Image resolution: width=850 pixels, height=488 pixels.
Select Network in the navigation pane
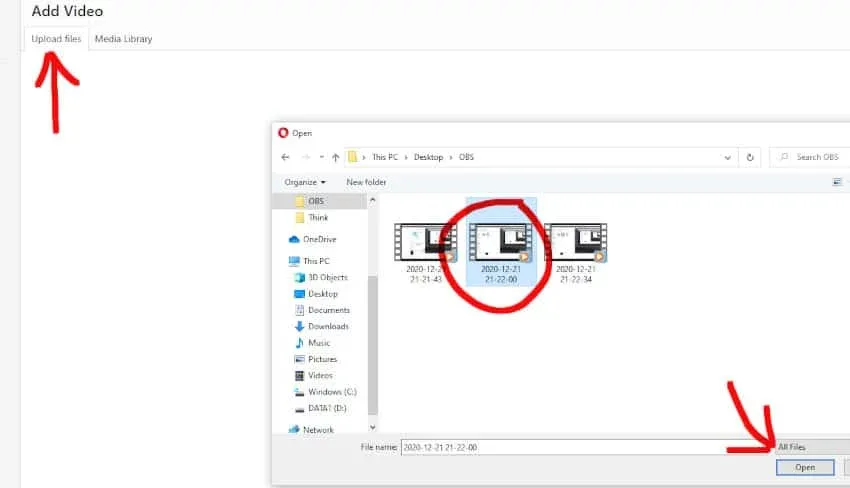[x=318, y=429]
